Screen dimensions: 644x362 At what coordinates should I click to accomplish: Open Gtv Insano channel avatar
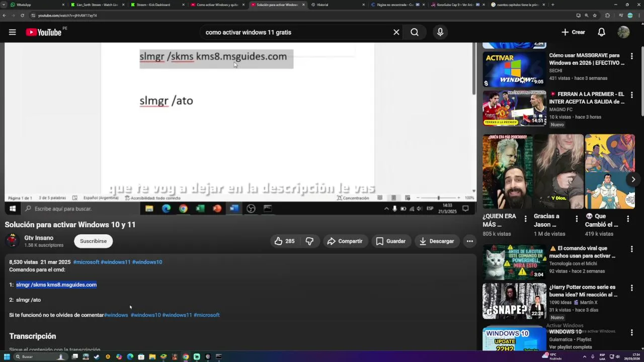pyautogui.click(x=12, y=241)
